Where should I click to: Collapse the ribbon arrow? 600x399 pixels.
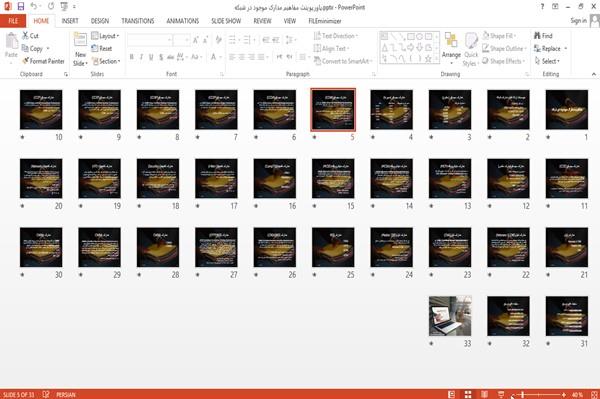click(x=593, y=74)
